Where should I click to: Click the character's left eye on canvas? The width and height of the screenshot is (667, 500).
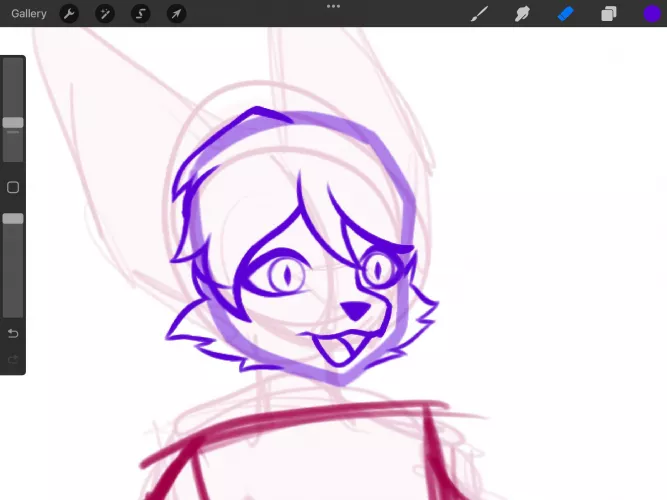[287, 273]
